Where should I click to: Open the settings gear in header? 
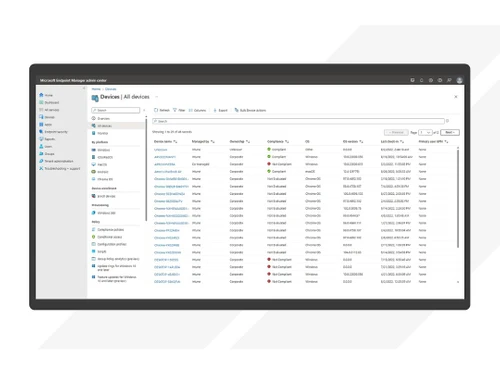tap(431, 80)
